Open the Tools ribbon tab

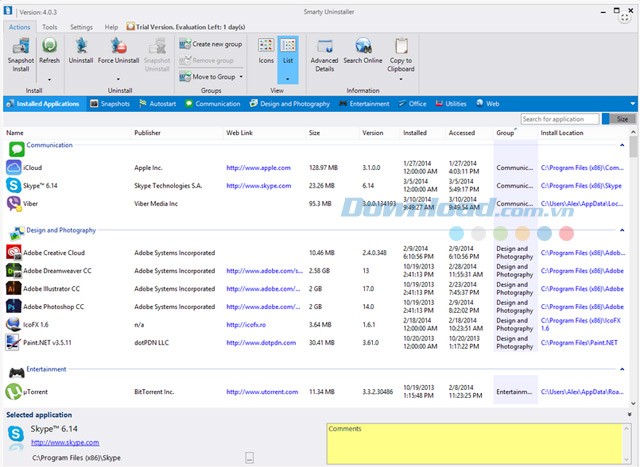pyautogui.click(x=50, y=27)
